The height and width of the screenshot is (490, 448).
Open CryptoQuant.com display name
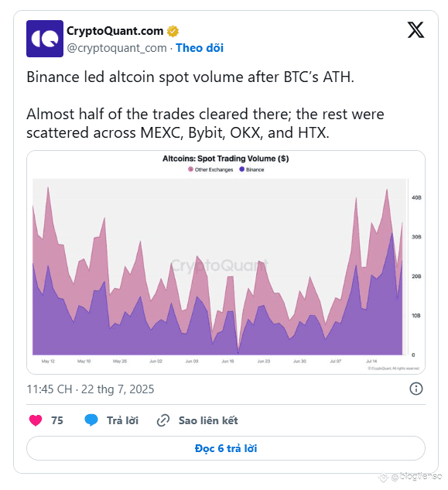coord(115,31)
